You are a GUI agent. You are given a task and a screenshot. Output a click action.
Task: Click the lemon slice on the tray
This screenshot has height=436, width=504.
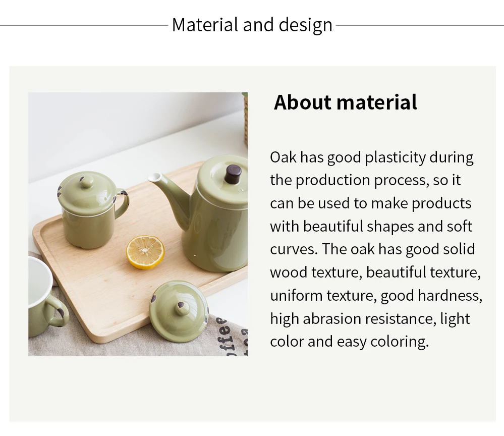tap(145, 252)
